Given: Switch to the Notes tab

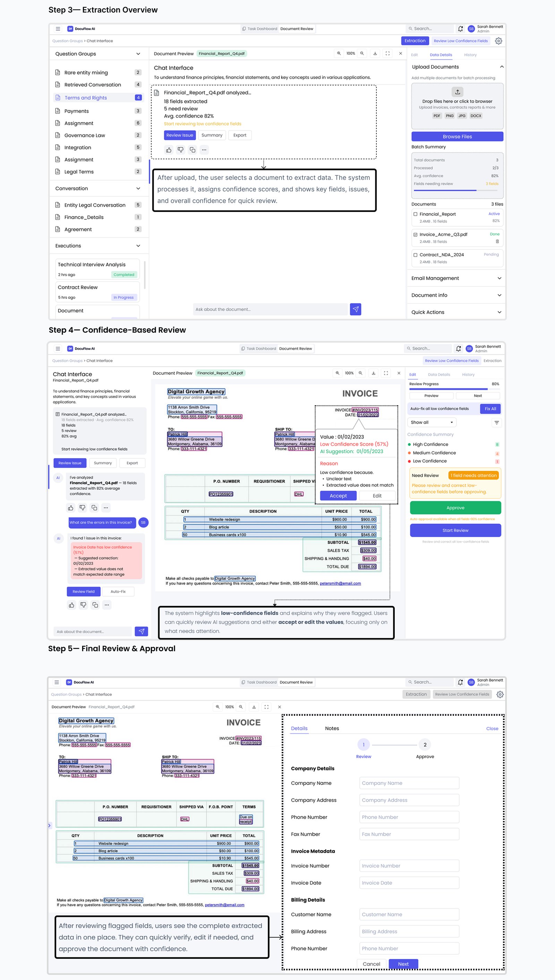Looking at the screenshot, I should (332, 728).
